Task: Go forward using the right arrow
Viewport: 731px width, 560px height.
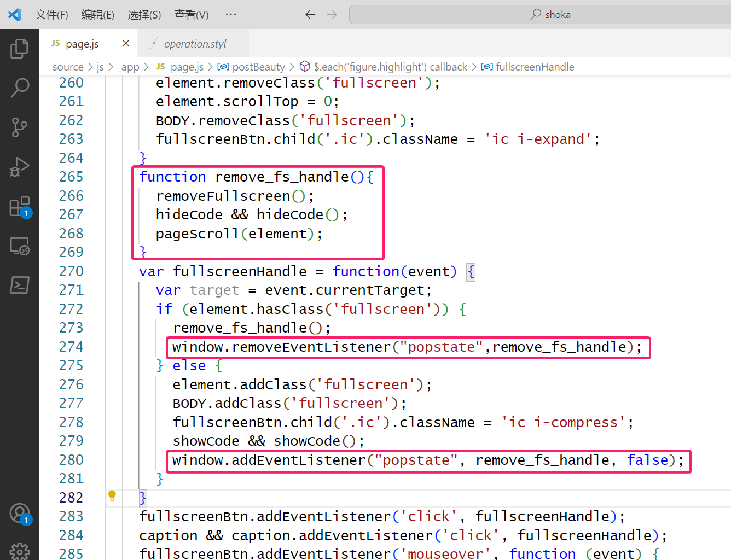Action: click(332, 15)
